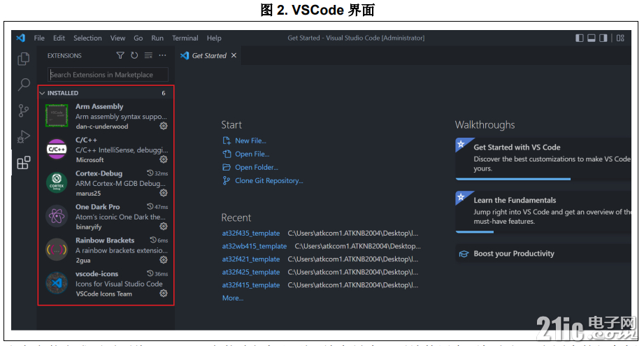Click Clone Git Repository... link
This screenshot has height=346, width=644.
[269, 180]
